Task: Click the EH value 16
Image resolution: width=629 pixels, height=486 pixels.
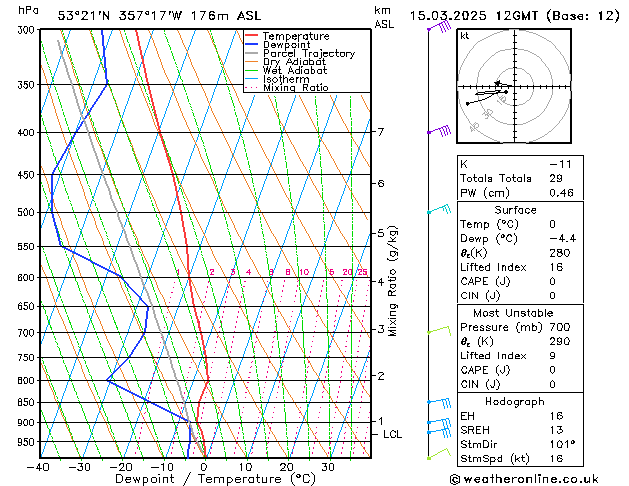Action: tap(556, 416)
